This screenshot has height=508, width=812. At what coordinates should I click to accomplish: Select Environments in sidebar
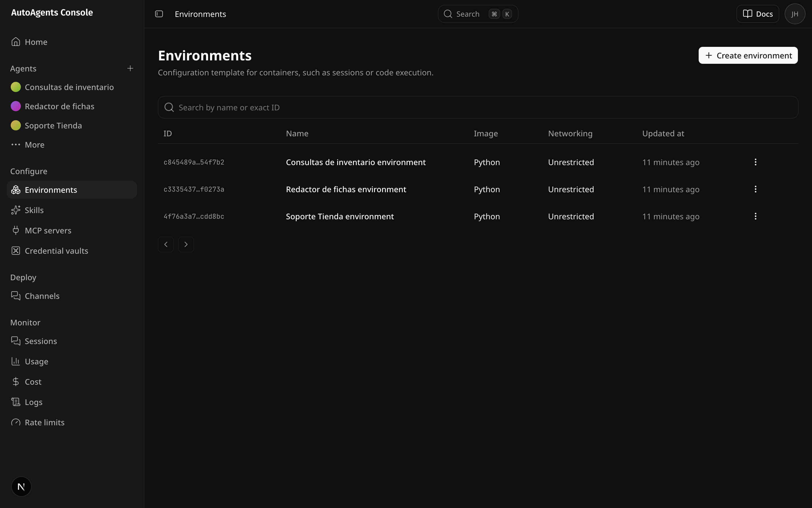pyautogui.click(x=71, y=189)
